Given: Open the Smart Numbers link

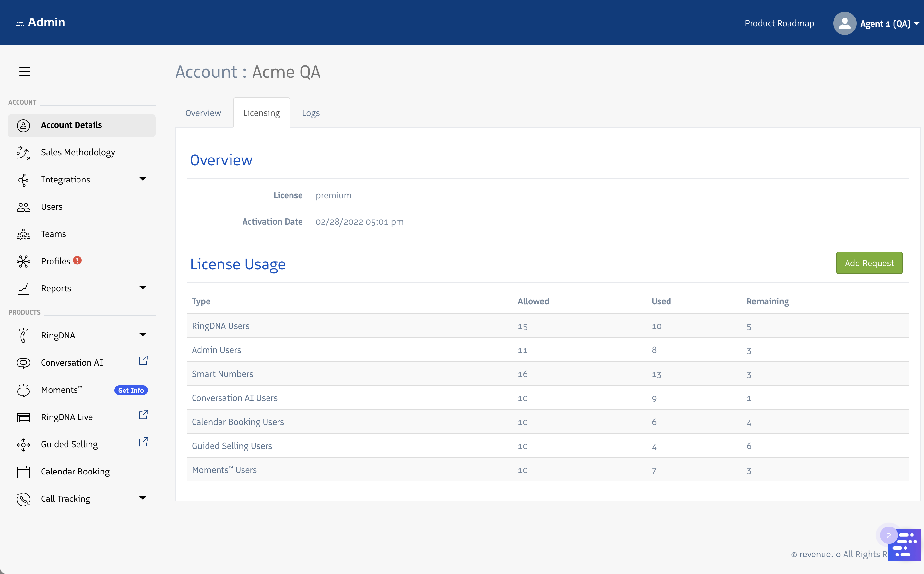Looking at the screenshot, I should pos(222,374).
